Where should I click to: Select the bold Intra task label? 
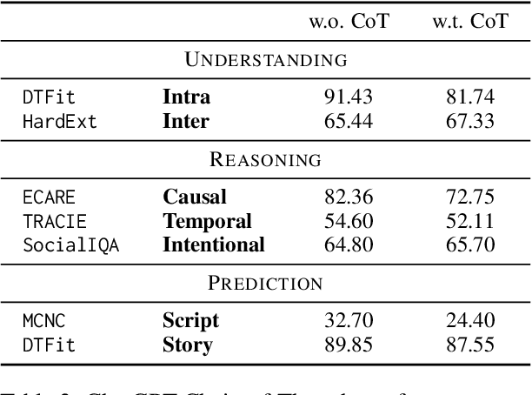point(186,97)
